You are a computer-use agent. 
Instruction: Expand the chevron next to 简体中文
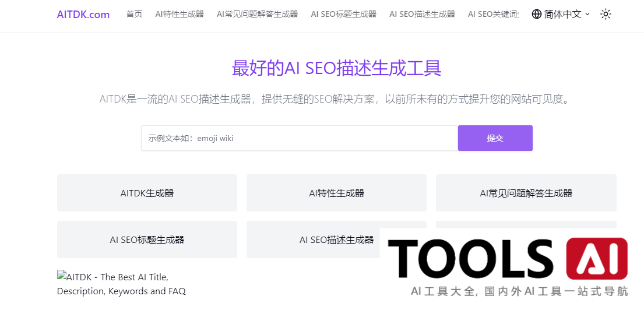(x=587, y=14)
